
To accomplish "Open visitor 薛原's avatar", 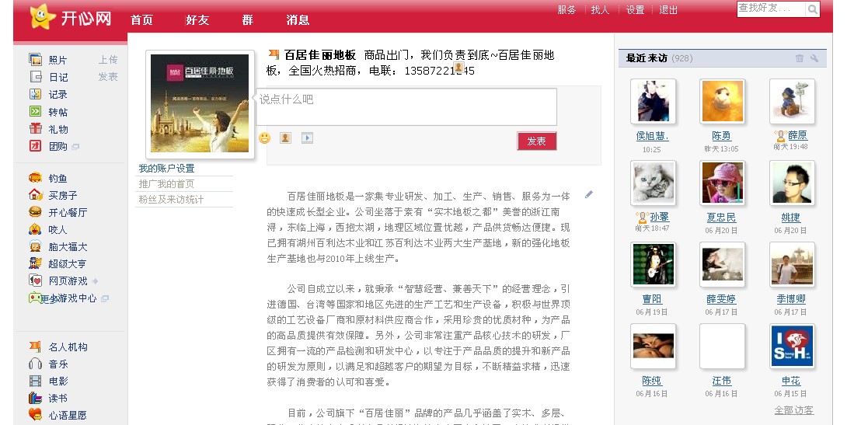I will coord(792,101).
